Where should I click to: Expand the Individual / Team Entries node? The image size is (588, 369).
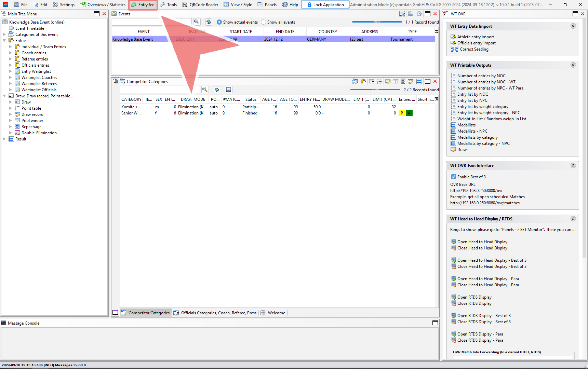tap(10, 47)
